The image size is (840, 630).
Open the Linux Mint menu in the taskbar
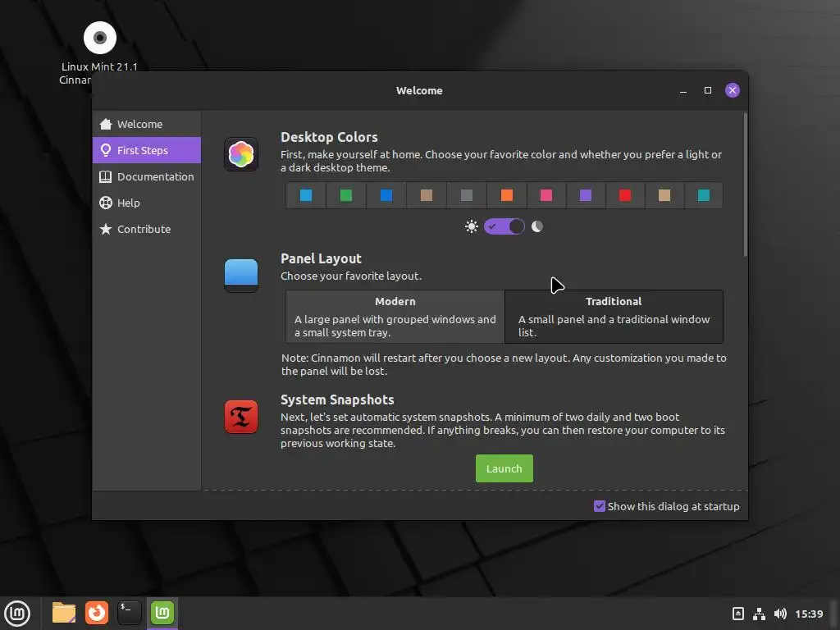(18, 614)
